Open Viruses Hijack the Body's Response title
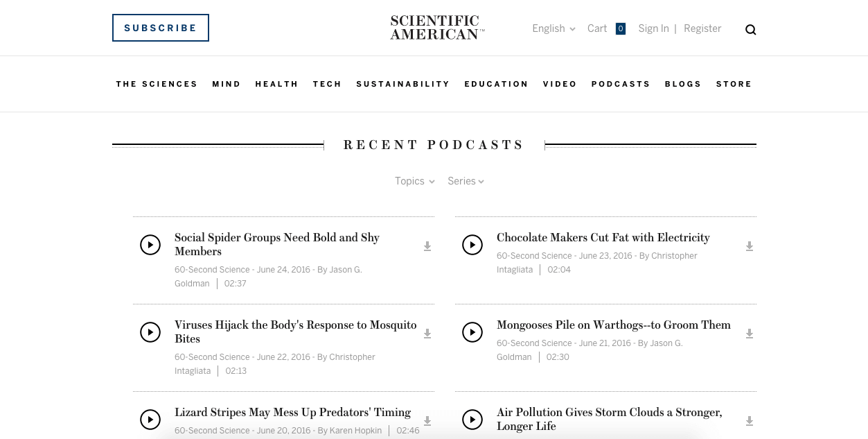868x439 pixels. point(296,332)
